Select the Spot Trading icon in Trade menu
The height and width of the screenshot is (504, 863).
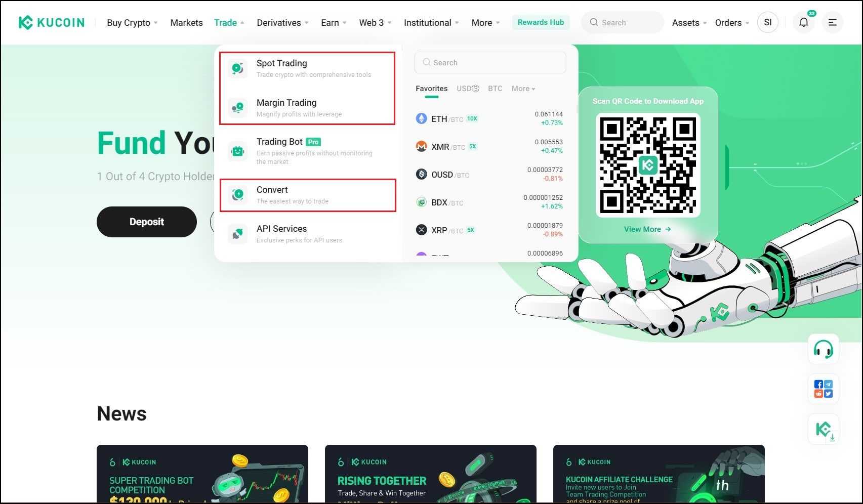(x=237, y=68)
